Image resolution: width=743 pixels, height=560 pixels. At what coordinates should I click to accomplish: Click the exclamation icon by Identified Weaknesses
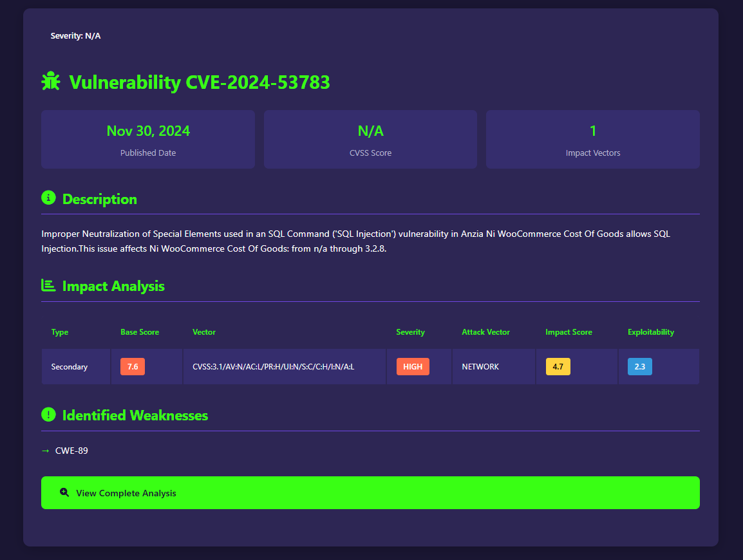48,415
